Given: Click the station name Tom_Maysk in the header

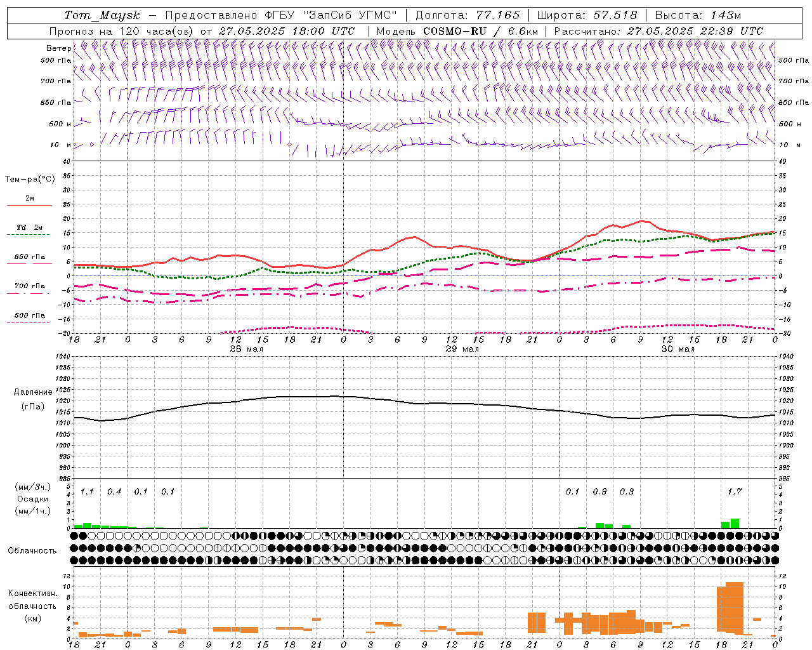Looking at the screenshot, I should click(102, 15).
